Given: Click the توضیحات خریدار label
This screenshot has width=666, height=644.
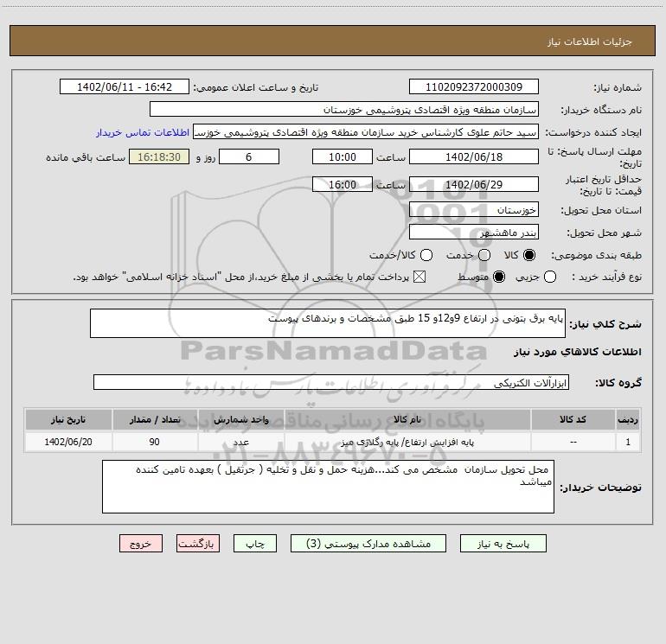Looking at the screenshot, I should tap(600, 488).
